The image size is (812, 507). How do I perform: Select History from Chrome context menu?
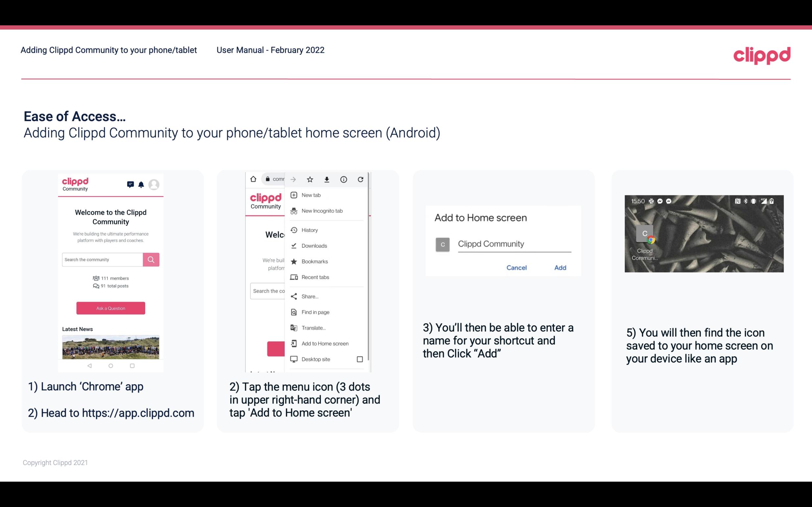click(x=309, y=230)
